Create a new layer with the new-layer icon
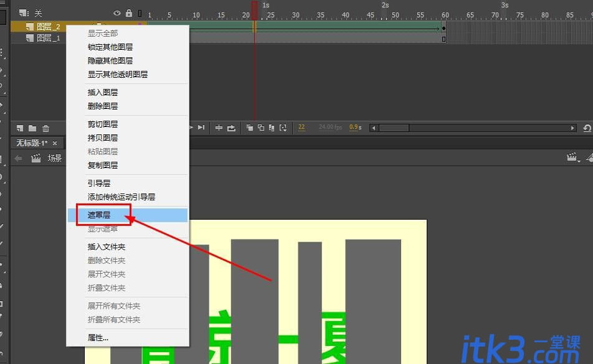Screen dimensions: 593x364 click(x=20, y=128)
